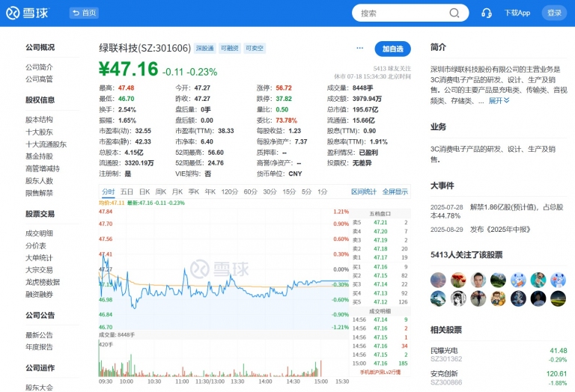Switch to 年K chart tab
The image size is (575, 392).
click(x=210, y=192)
